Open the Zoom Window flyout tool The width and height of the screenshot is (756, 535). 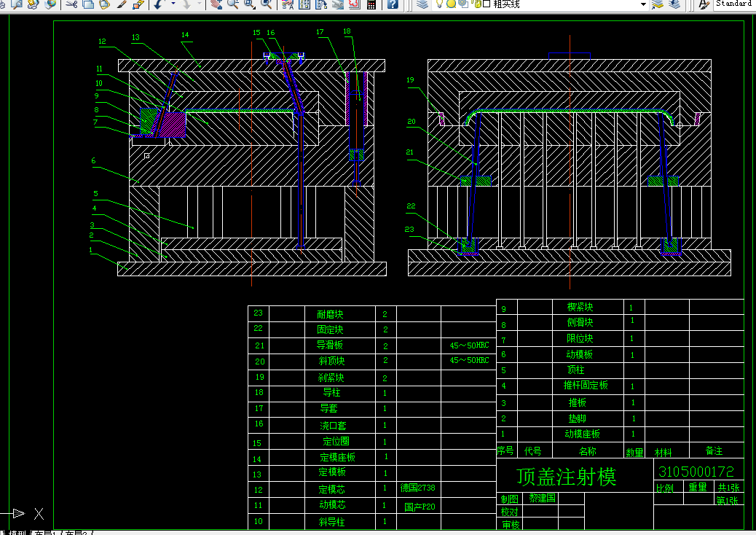click(249, 4)
